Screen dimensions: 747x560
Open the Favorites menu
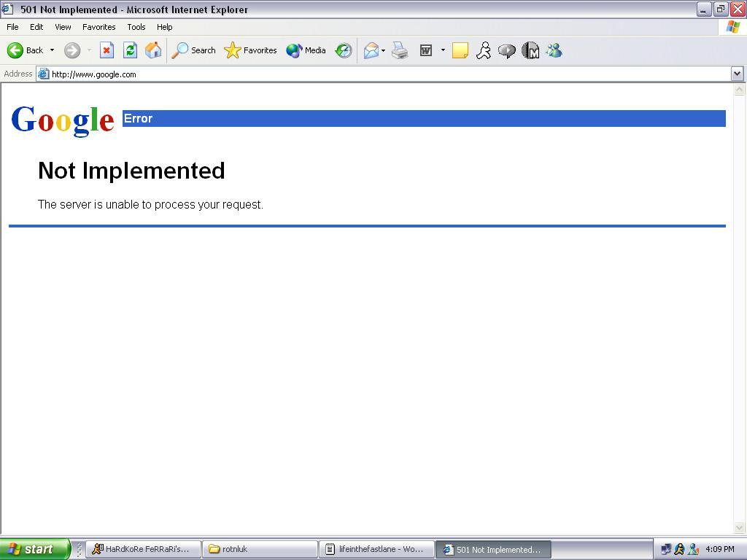click(x=98, y=27)
